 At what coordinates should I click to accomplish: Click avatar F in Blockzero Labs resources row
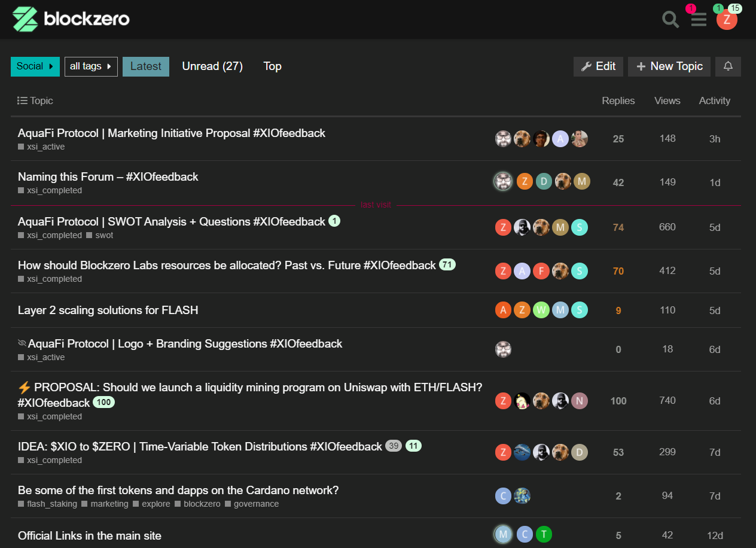(x=541, y=271)
